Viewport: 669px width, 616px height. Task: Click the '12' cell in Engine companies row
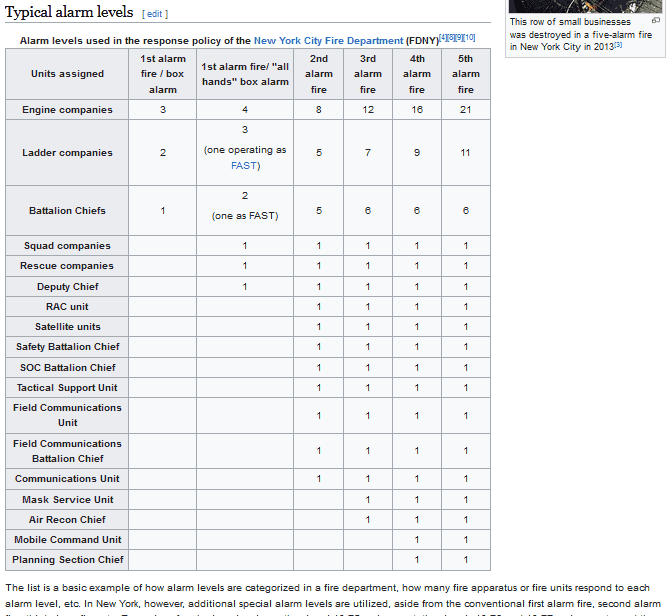pos(368,110)
